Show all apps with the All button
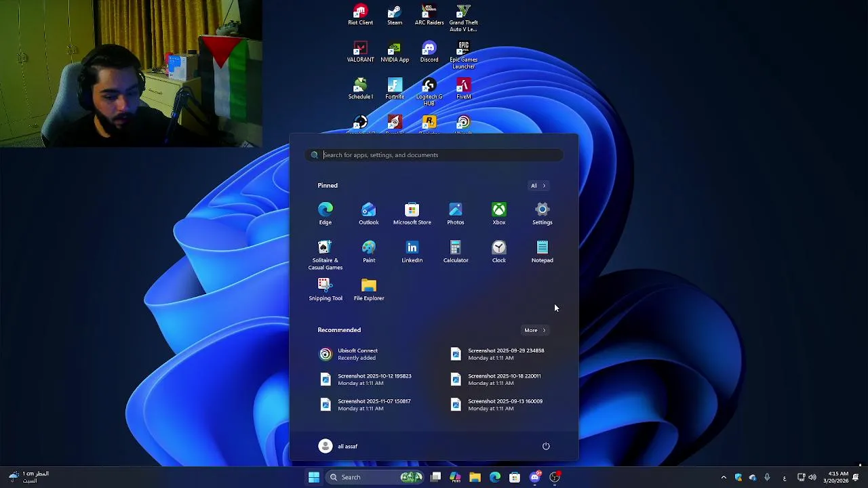 pyautogui.click(x=538, y=186)
